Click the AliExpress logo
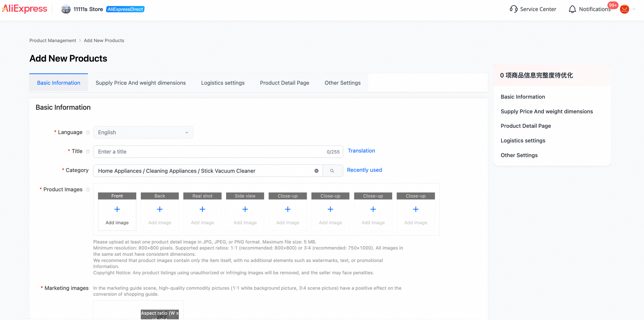 24,9
